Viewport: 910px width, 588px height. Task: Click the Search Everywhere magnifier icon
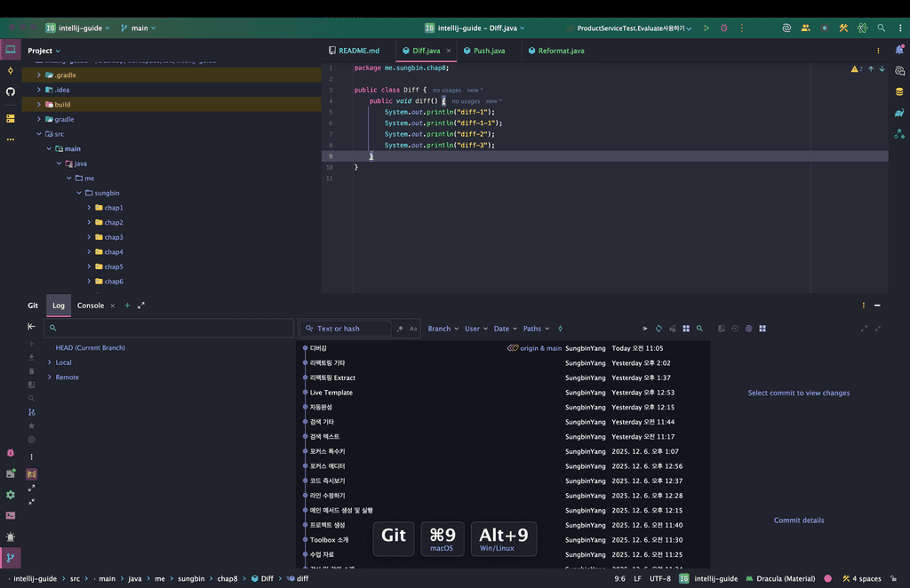pyautogui.click(x=881, y=28)
